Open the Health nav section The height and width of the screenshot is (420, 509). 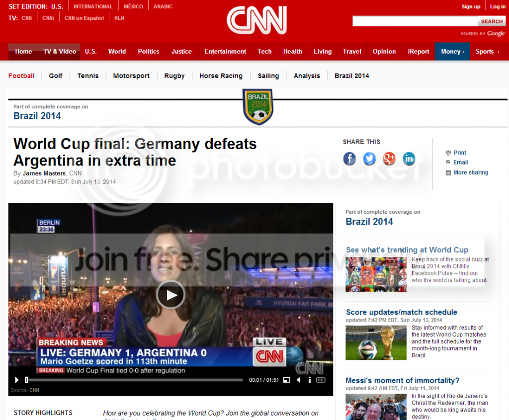click(x=292, y=51)
